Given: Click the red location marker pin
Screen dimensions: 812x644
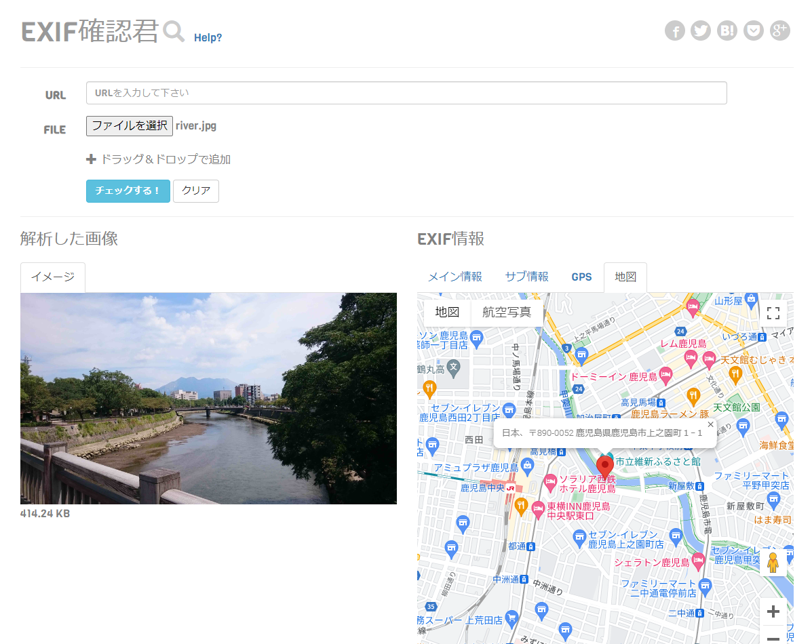Looking at the screenshot, I should (605, 466).
